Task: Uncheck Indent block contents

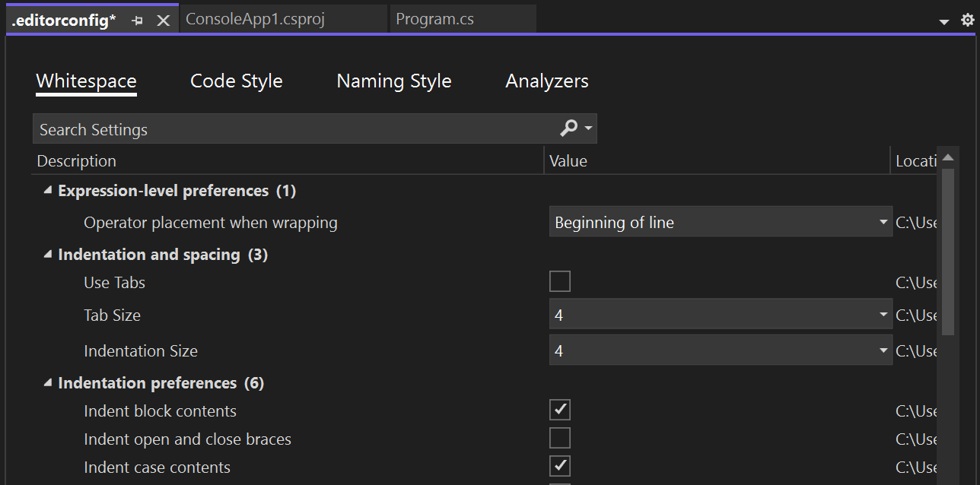Action: click(559, 409)
